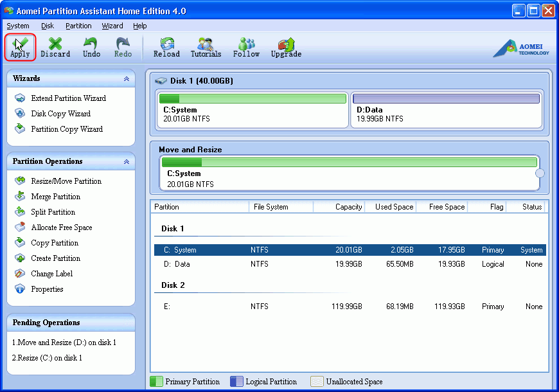Viewport: 559px width, 392px height.
Task: Launch the Extend Partition Wizard
Action: (68, 98)
